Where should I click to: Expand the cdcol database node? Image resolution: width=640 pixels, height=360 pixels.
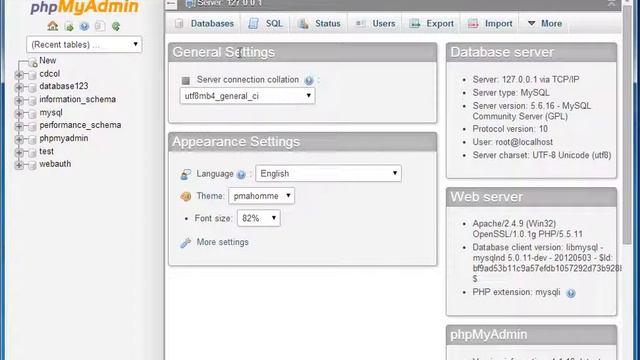(x=19, y=75)
